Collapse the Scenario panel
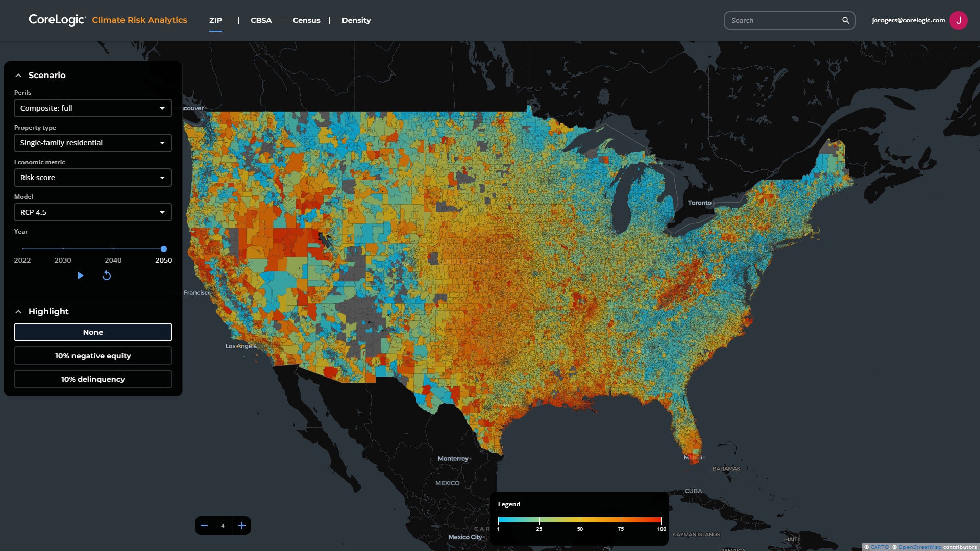 coord(18,75)
